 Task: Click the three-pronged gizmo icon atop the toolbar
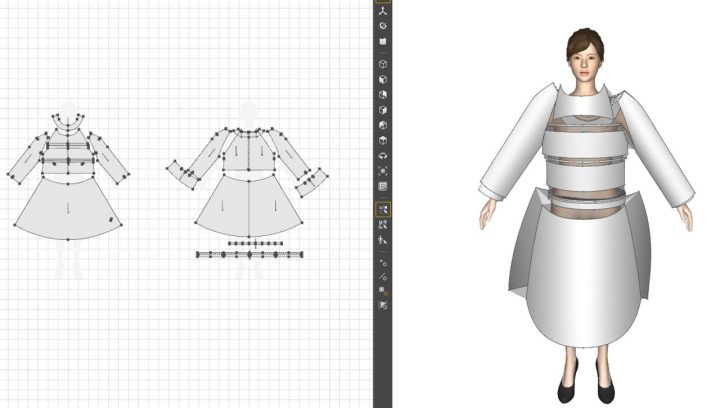[x=382, y=10]
